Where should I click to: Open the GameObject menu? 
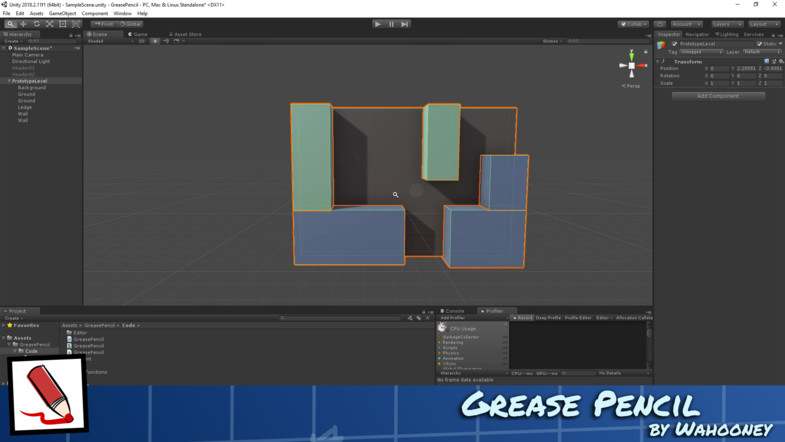(63, 14)
